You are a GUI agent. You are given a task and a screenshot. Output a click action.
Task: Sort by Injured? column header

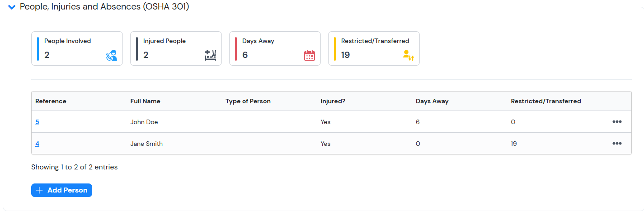333,101
